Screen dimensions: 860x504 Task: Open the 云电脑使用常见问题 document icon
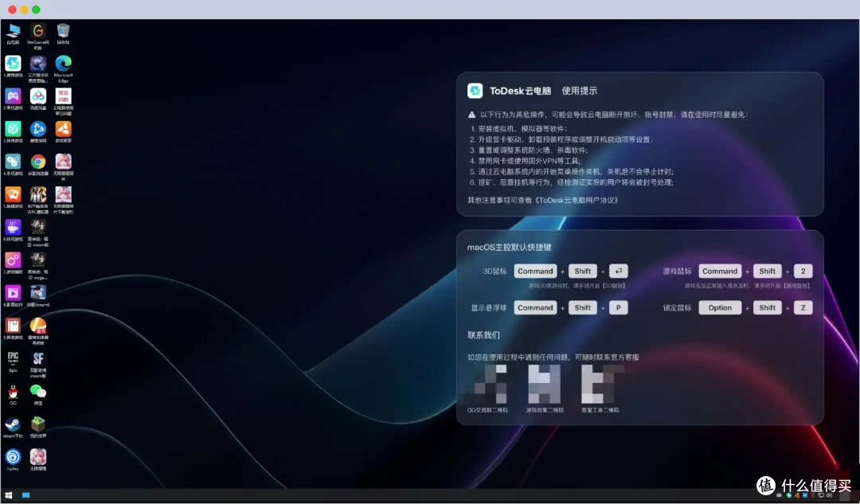[x=63, y=96]
